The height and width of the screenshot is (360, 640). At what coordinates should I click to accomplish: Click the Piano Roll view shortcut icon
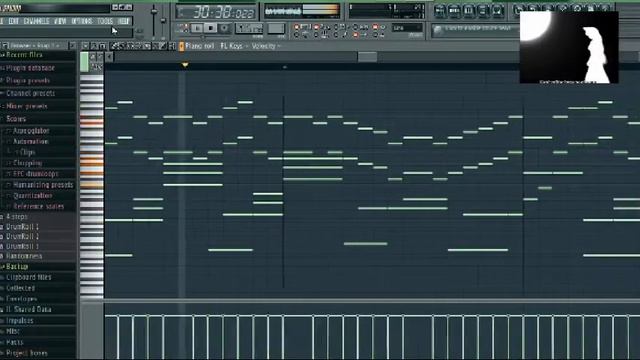tap(468, 11)
